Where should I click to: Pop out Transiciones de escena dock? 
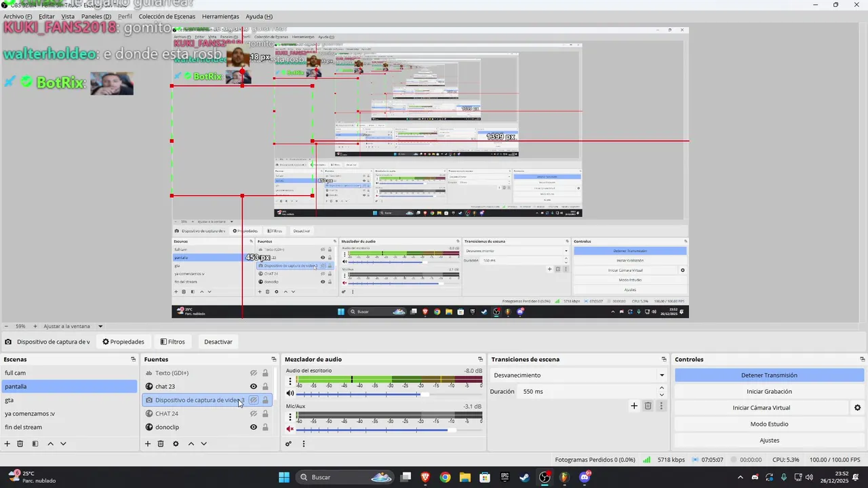click(665, 359)
